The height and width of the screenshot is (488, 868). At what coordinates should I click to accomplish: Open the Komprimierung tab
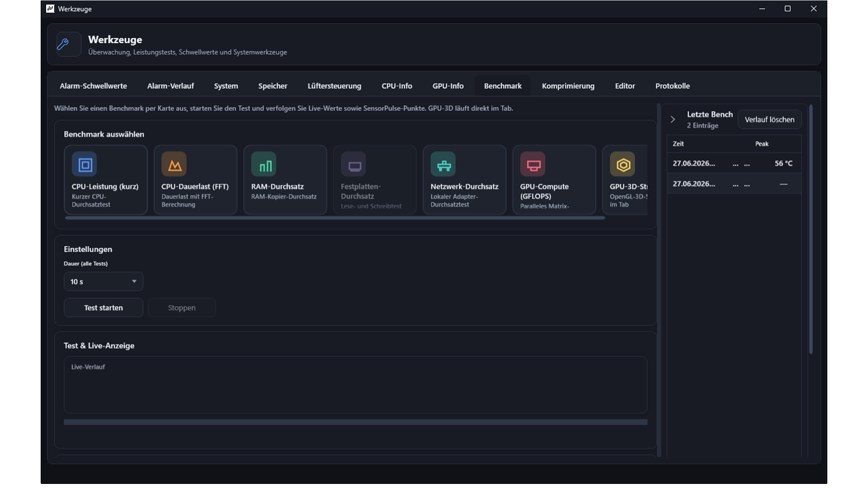[568, 86]
